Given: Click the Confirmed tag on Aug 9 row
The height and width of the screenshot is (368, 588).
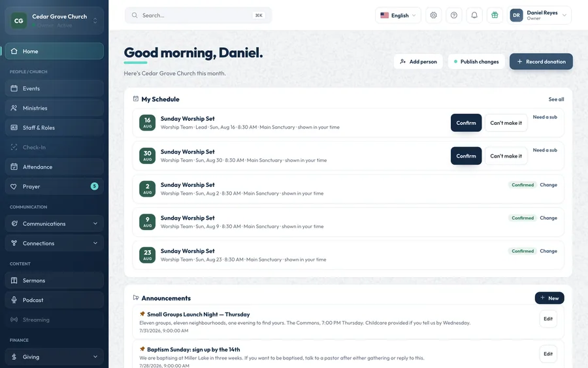Looking at the screenshot, I should click(x=523, y=218).
